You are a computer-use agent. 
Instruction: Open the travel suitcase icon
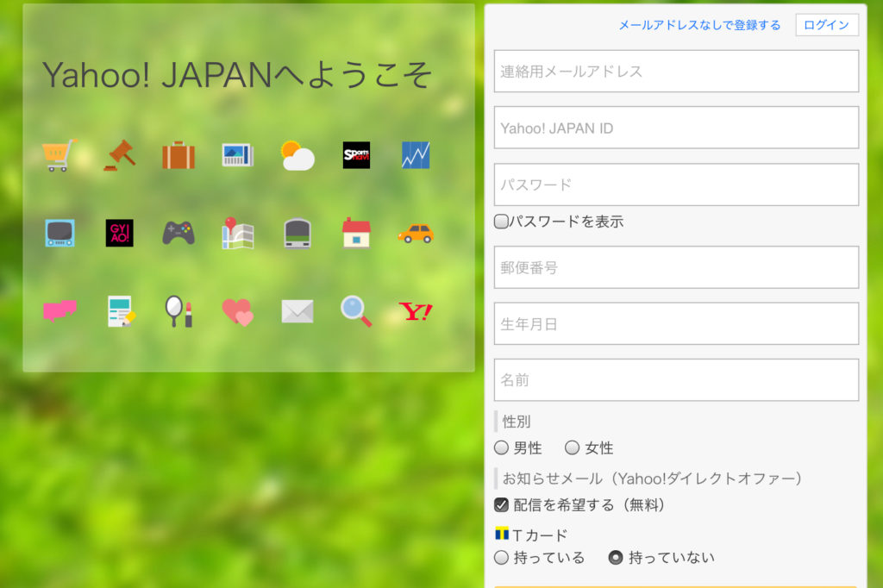(178, 155)
